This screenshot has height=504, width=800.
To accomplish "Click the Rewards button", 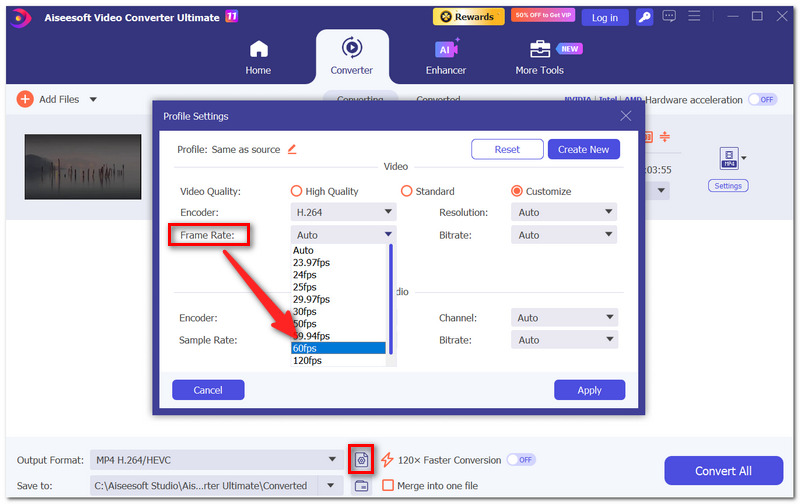I will click(x=468, y=17).
